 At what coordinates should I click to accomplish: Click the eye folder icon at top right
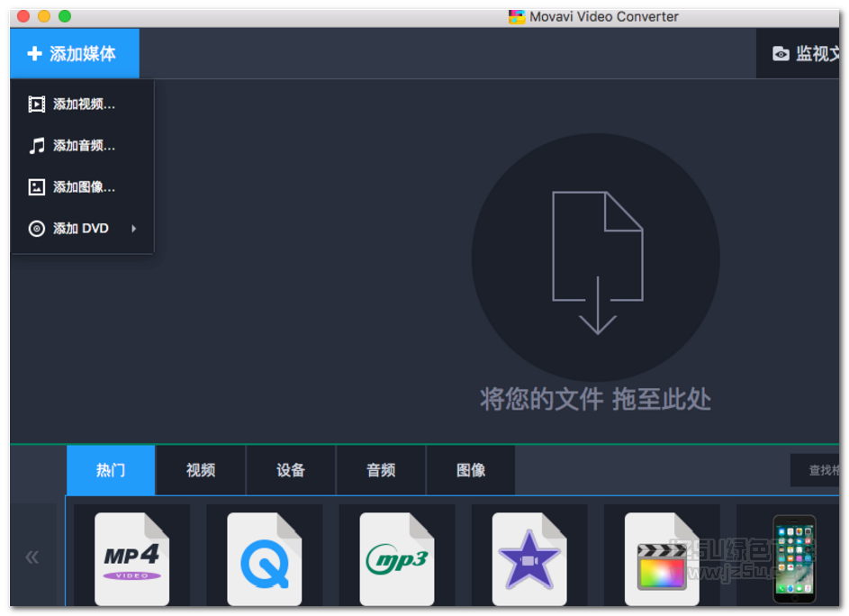[781, 54]
